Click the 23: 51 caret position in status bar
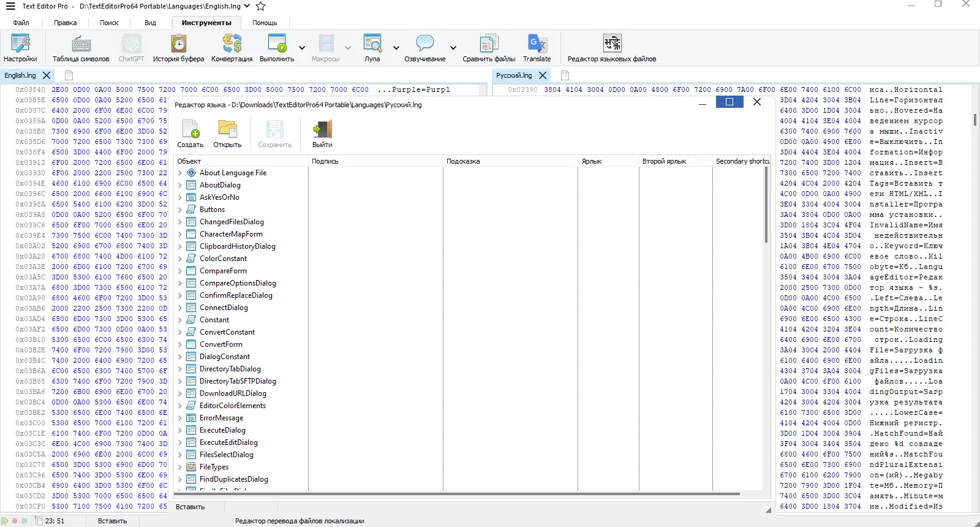This screenshot has width=980, height=527. [55, 521]
